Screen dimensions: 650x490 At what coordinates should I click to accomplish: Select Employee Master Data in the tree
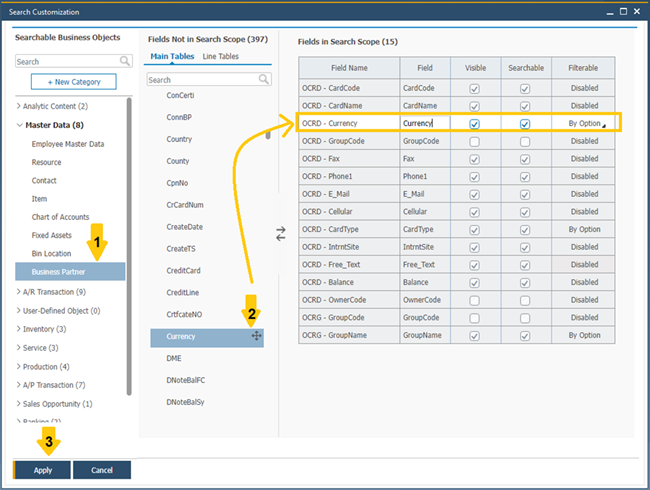[68, 144]
